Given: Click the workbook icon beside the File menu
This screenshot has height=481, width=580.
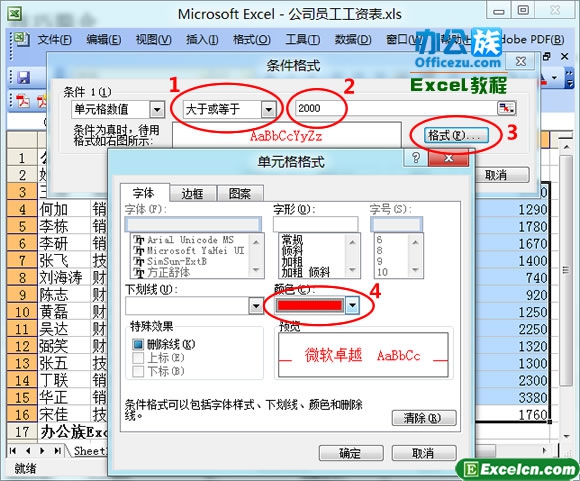Looking at the screenshot, I should pos(21,39).
